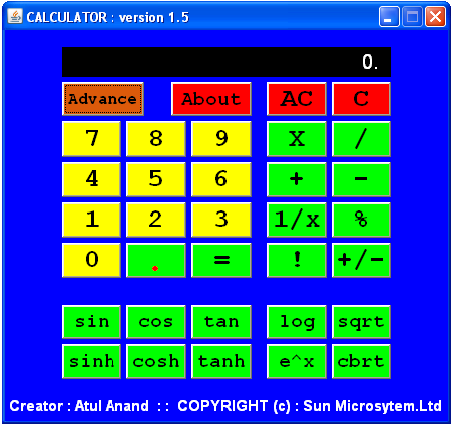Compute factorial with the ! button
This screenshot has width=452, height=426.
[x=297, y=260]
